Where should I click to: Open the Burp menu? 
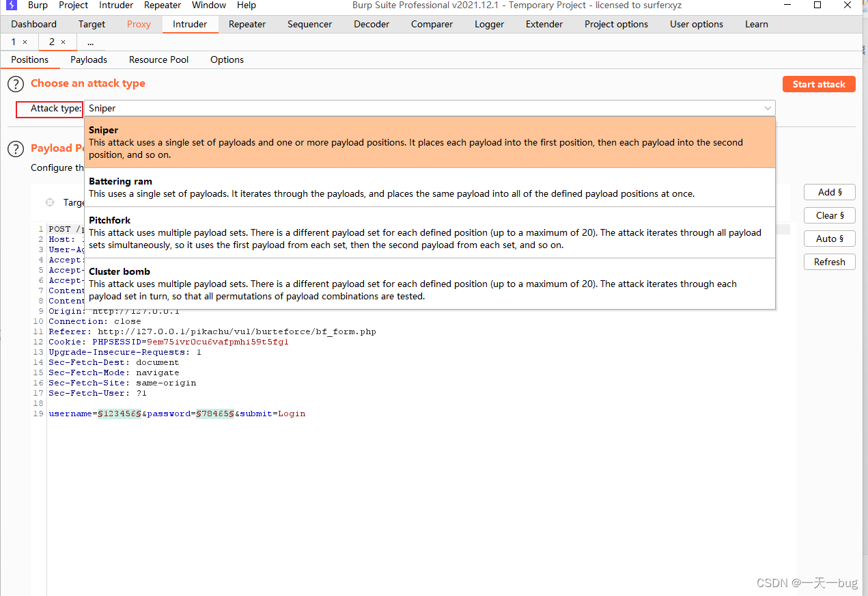38,5
